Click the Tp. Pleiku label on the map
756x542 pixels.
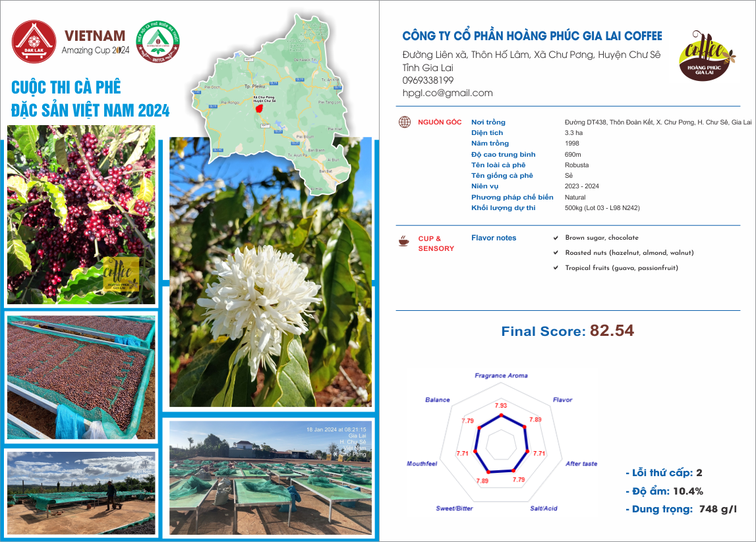(254, 86)
